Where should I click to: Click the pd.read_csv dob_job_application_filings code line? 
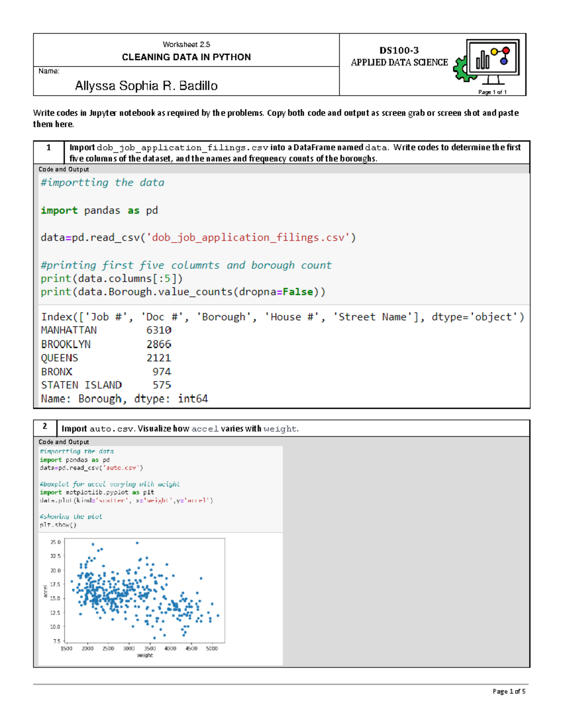[198, 238]
